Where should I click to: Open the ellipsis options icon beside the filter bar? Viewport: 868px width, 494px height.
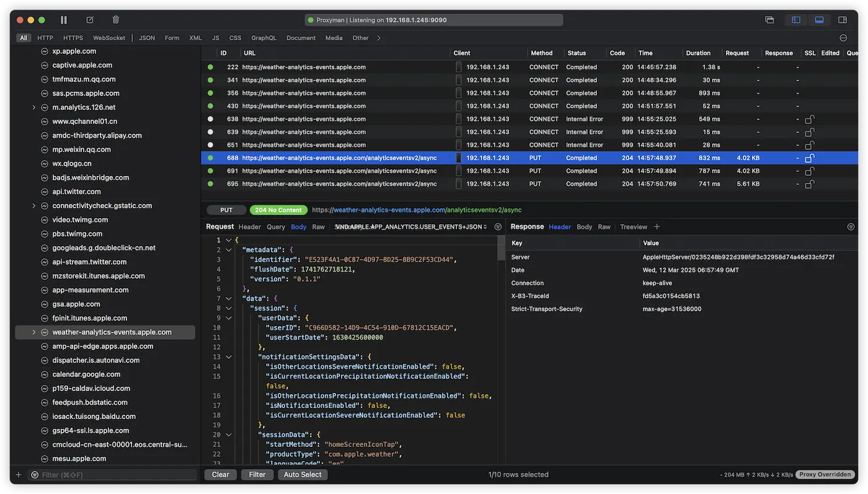point(843,38)
